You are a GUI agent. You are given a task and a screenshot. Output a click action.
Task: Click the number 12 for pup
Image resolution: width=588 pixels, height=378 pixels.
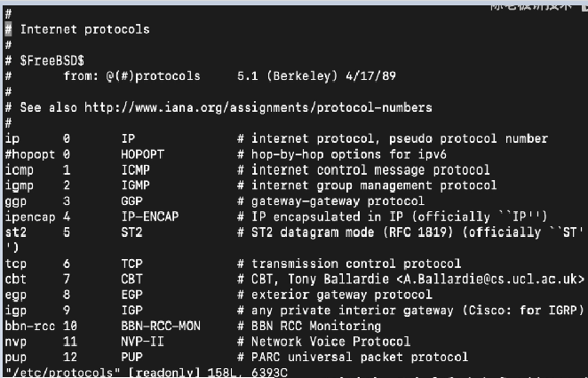[70, 357]
